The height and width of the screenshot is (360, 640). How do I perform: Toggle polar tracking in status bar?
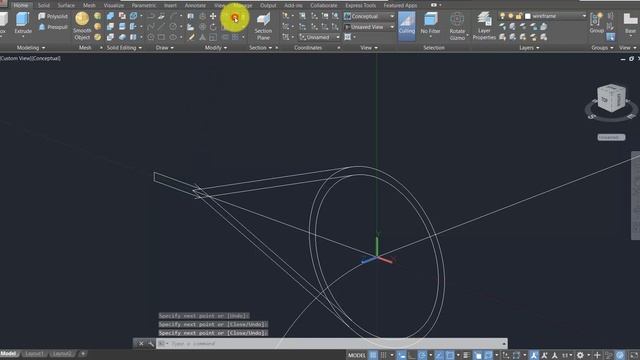pyautogui.click(x=422, y=356)
